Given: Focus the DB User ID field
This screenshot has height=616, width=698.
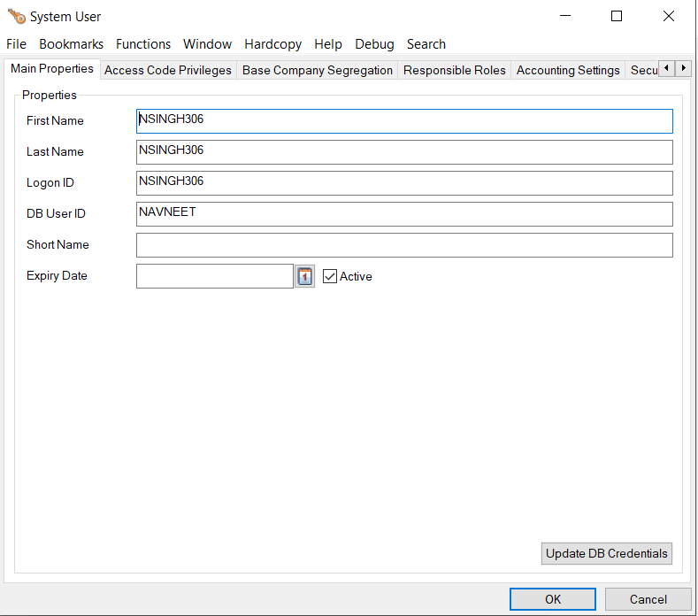Looking at the screenshot, I should click(404, 214).
